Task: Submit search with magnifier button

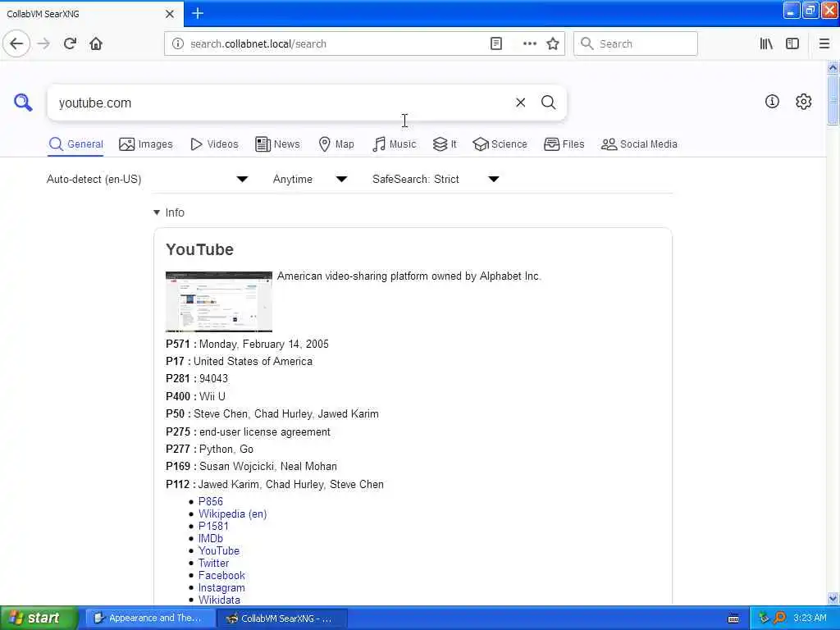Action: (x=548, y=103)
